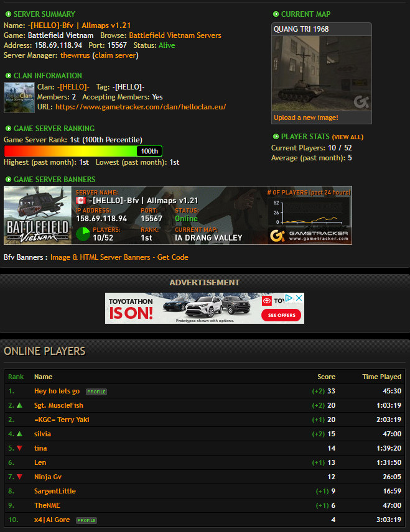The width and height of the screenshot is (410, 532).
Task: Open player tina
Action: (40, 448)
